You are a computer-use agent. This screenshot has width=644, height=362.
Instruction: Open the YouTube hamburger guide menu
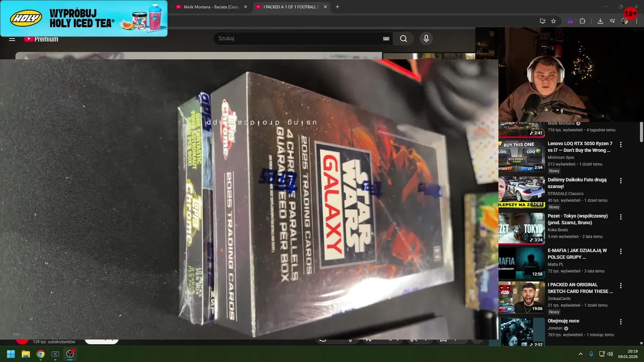point(12,39)
